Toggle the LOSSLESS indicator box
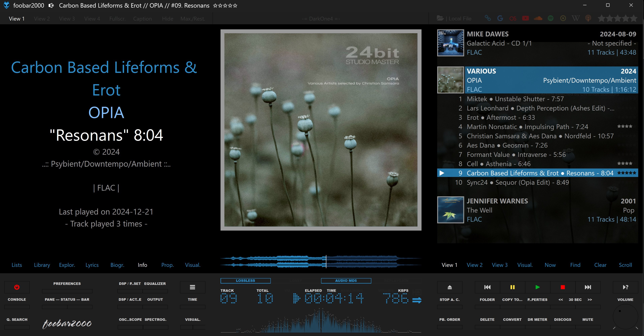Image resolution: width=644 pixels, height=336 pixels. pyautogui.click(x=245, y=281)
